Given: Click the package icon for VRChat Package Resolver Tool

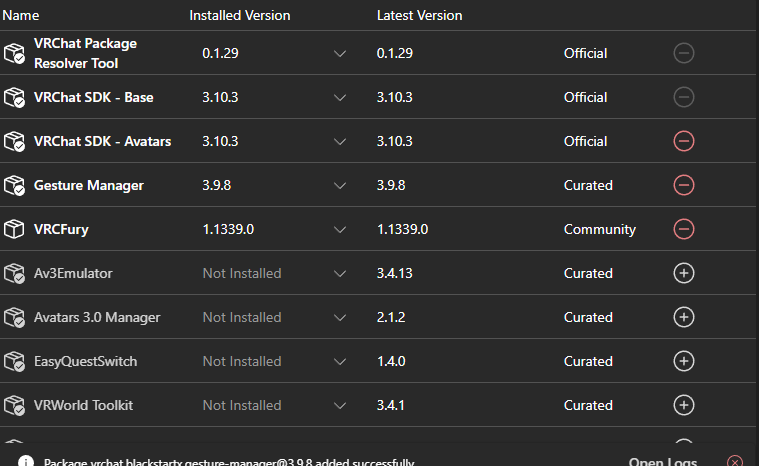Looking at the screenshot, I should click(x=14, y=53).
